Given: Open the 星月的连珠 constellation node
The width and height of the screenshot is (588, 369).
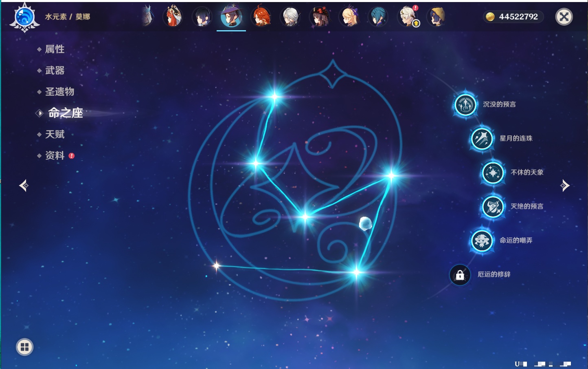Looking at the screenshot, I should [482, 139].
